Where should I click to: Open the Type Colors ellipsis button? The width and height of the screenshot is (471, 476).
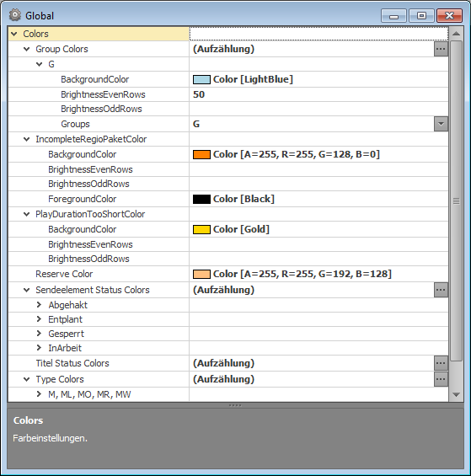[x=441, y=379]
